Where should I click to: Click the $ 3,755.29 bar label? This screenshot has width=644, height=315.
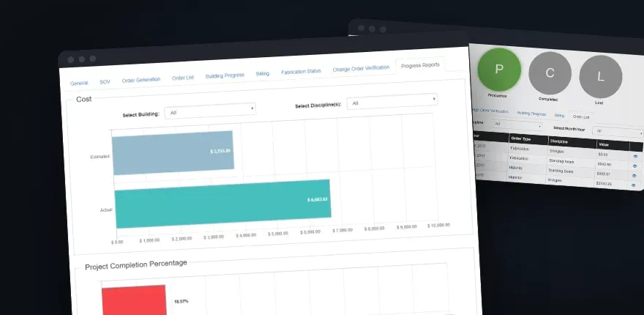click(220, 151)
